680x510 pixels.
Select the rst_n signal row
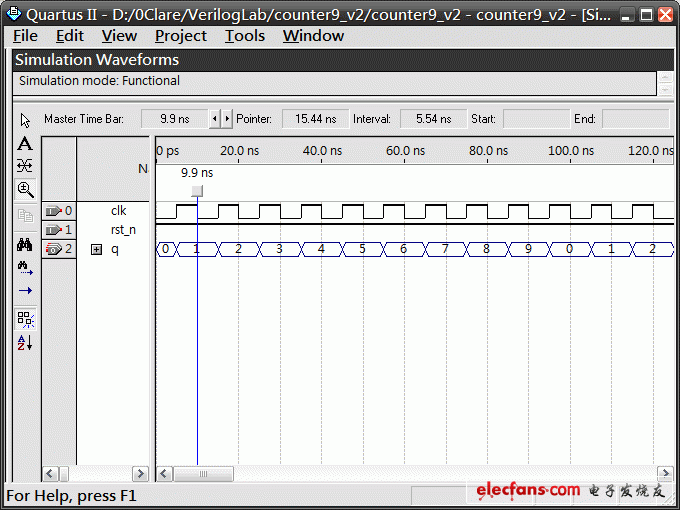coord(122,230)
